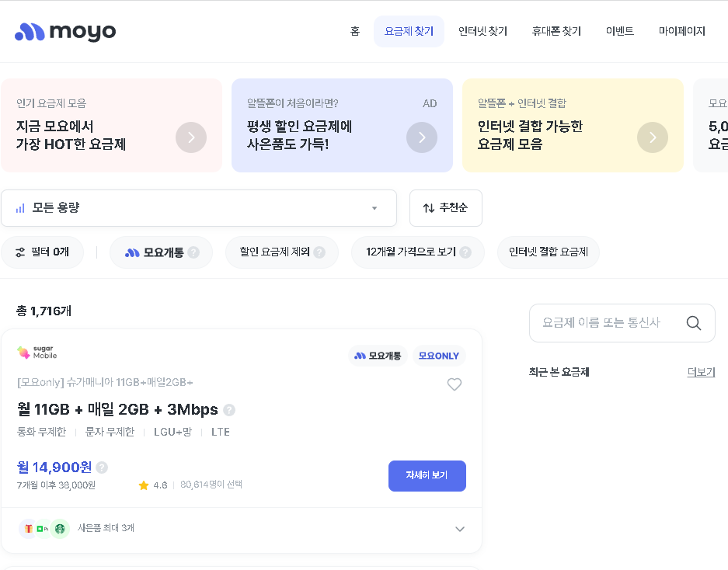Open the filter icon labeled 필터 0개
This screenshot has height=570, width=728.
click(x=42, y=252)
